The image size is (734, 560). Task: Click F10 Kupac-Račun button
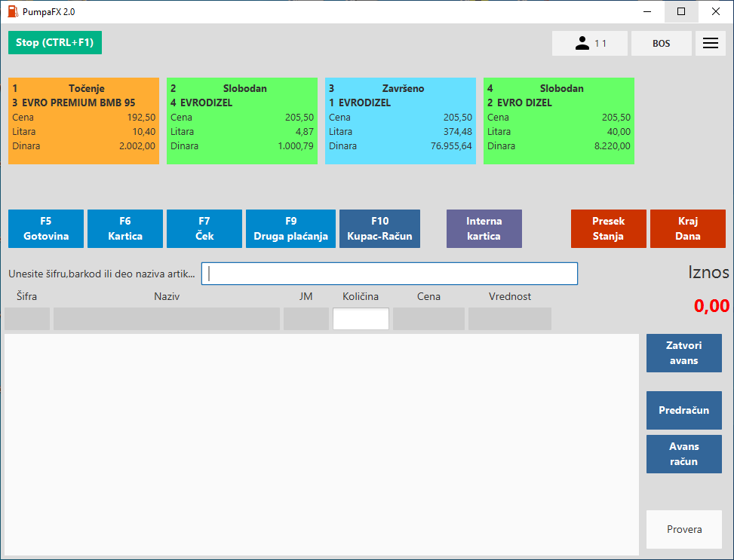[379, 228]
